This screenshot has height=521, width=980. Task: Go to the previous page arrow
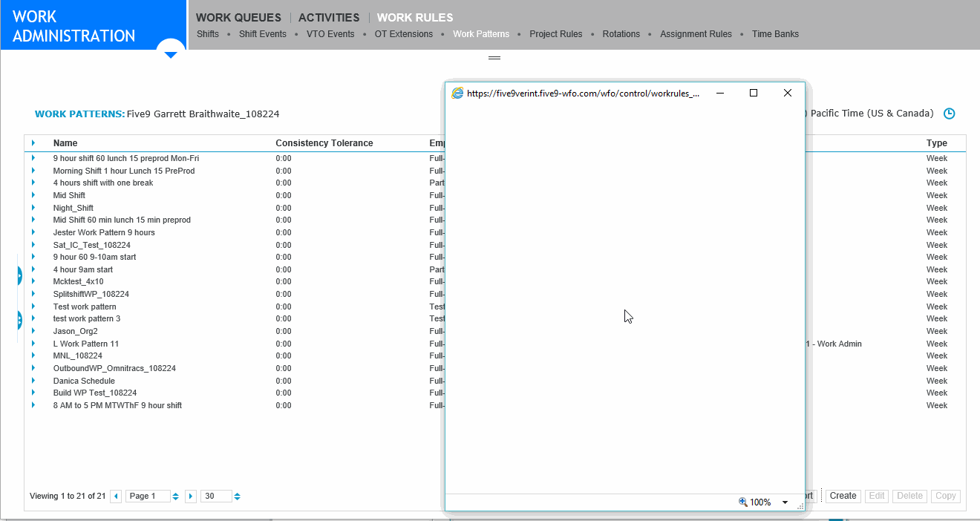click(x=116, y=496)
